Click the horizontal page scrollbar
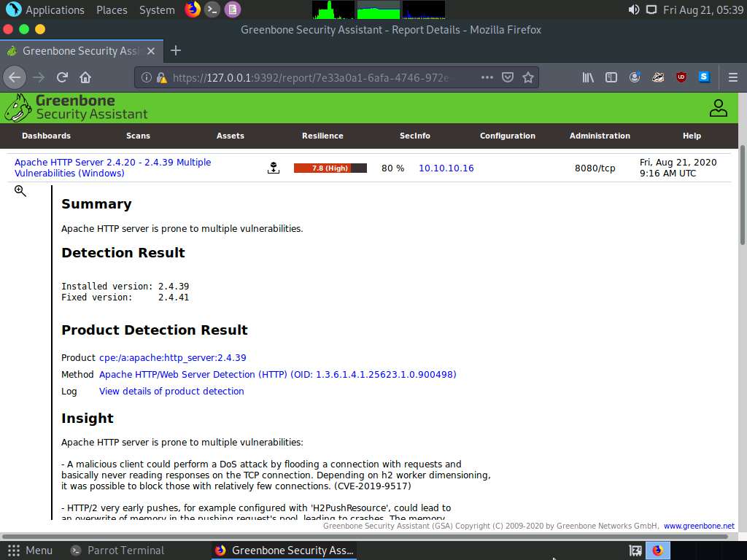The height and width of the screenshot is (560, 747). (x=365, y=536)
